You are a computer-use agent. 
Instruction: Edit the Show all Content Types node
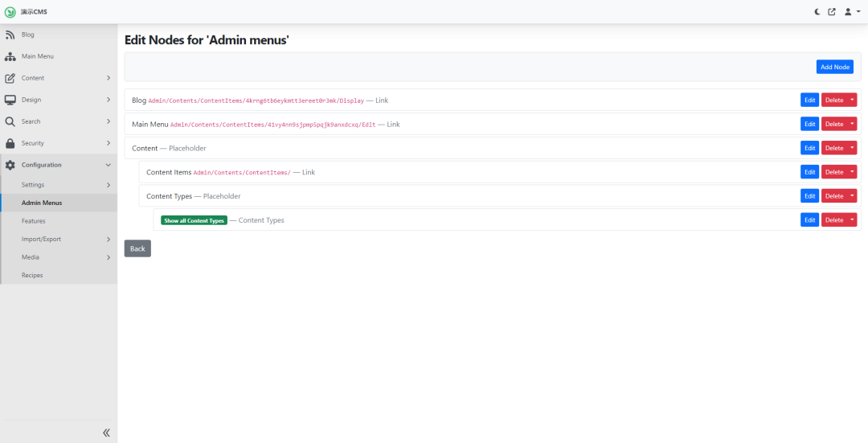(x=810, y=219)
